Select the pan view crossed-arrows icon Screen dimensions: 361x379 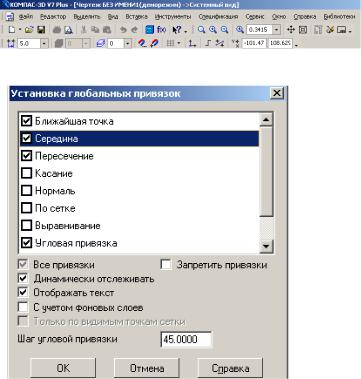point(291,30)
